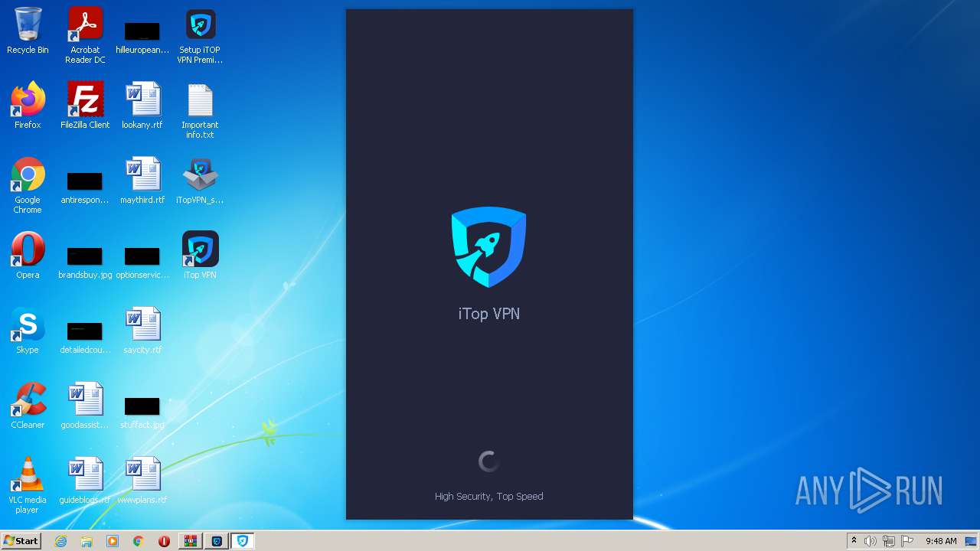Select the maythird.rtf document
The image size is (980, 551).
tap(142, 181)
